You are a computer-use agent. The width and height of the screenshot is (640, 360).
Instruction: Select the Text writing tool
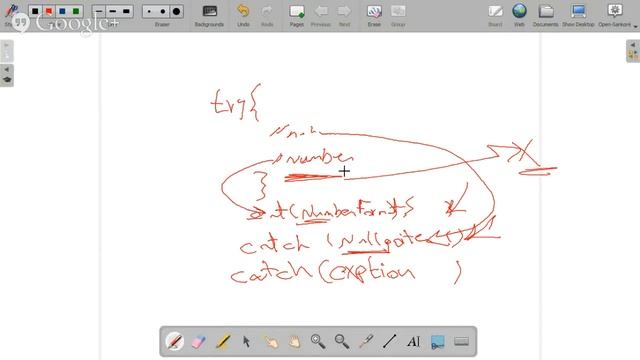(413, 341)
